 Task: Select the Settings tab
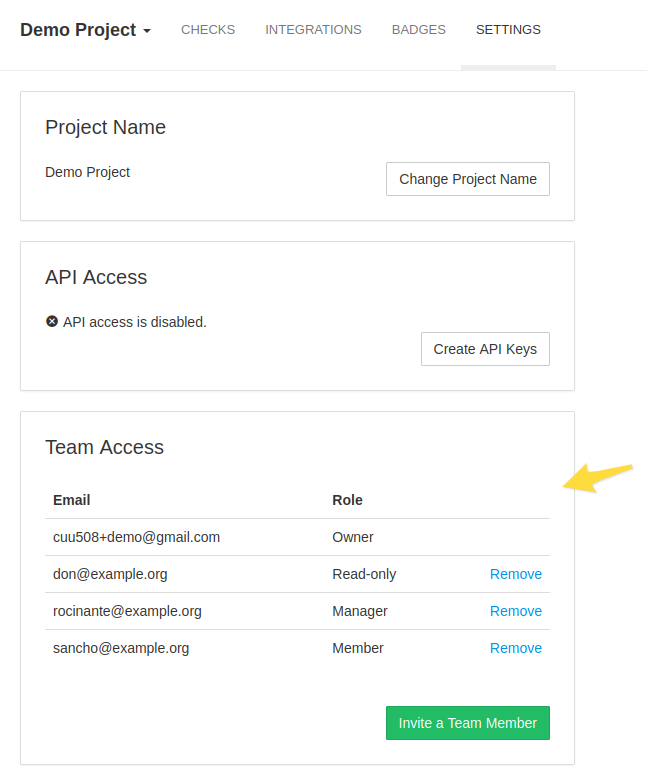pos(508,30)
